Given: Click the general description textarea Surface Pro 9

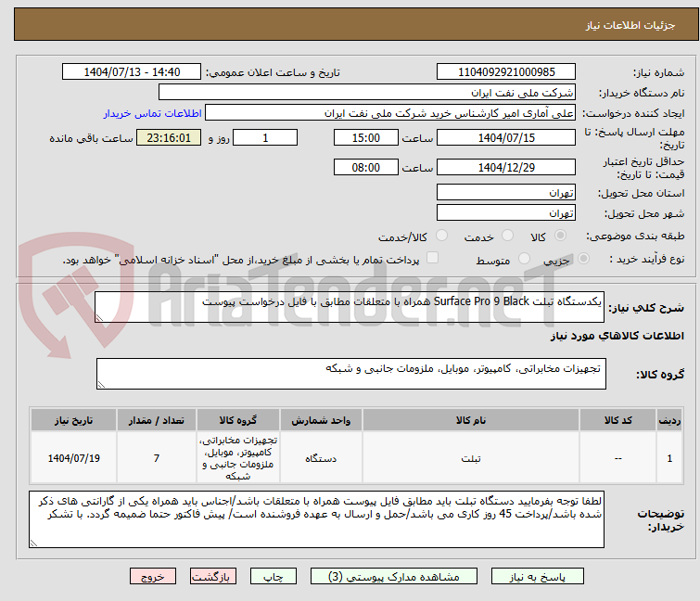Looking at the screenshot, I should (x=350, y=307).
